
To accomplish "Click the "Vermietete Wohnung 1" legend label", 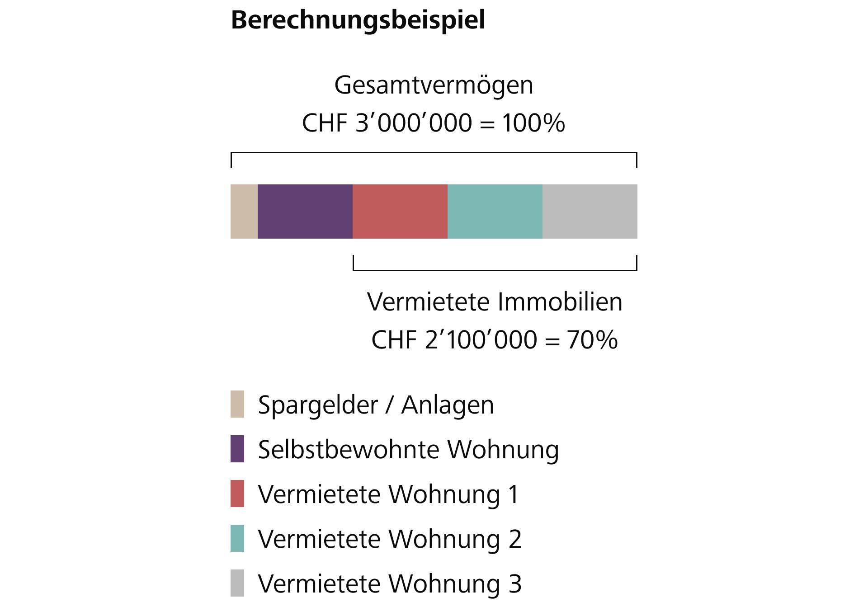I will click(x=388, y=494).
